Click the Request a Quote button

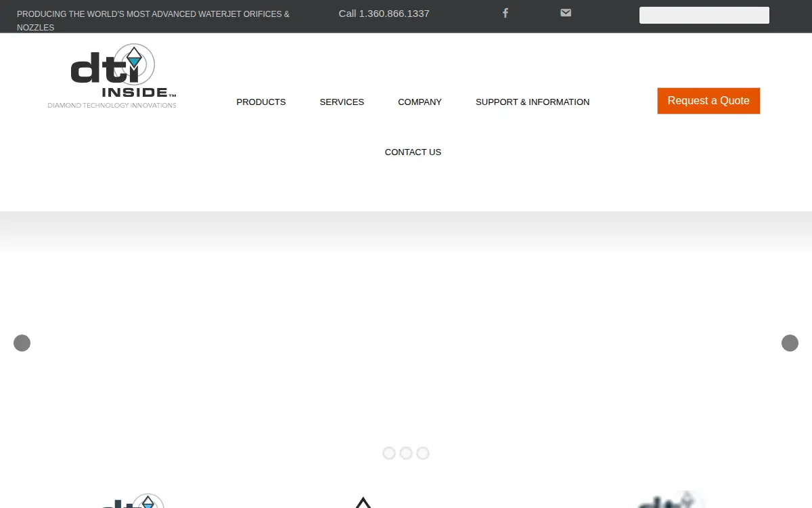pos(708,101)
